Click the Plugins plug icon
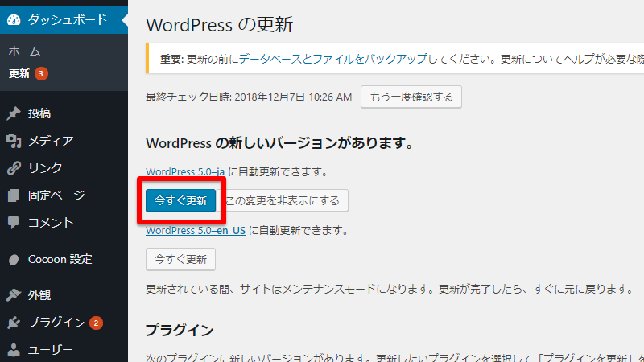Screen dimensions: 644x362 coord(14,323)
